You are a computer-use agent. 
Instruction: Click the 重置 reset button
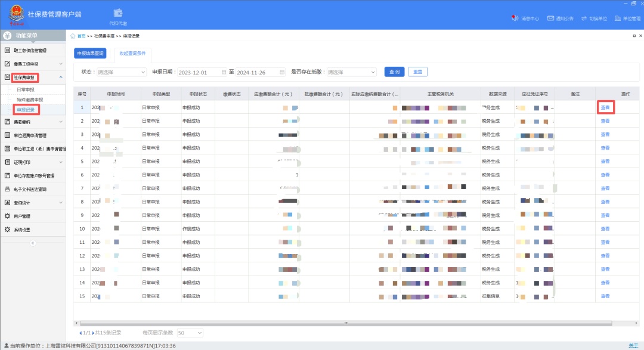(x=418, y=72)
